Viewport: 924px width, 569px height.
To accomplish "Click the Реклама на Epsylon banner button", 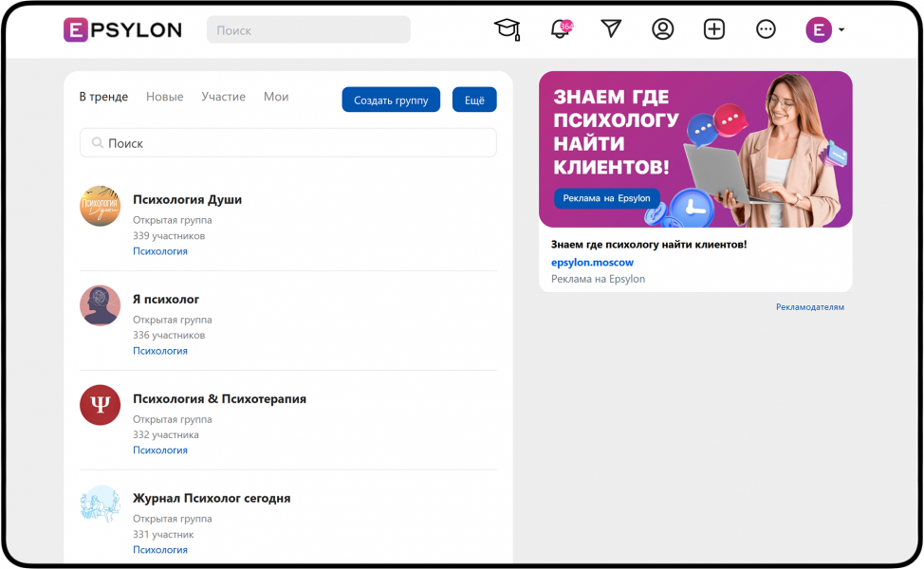I will click(606, 198).
